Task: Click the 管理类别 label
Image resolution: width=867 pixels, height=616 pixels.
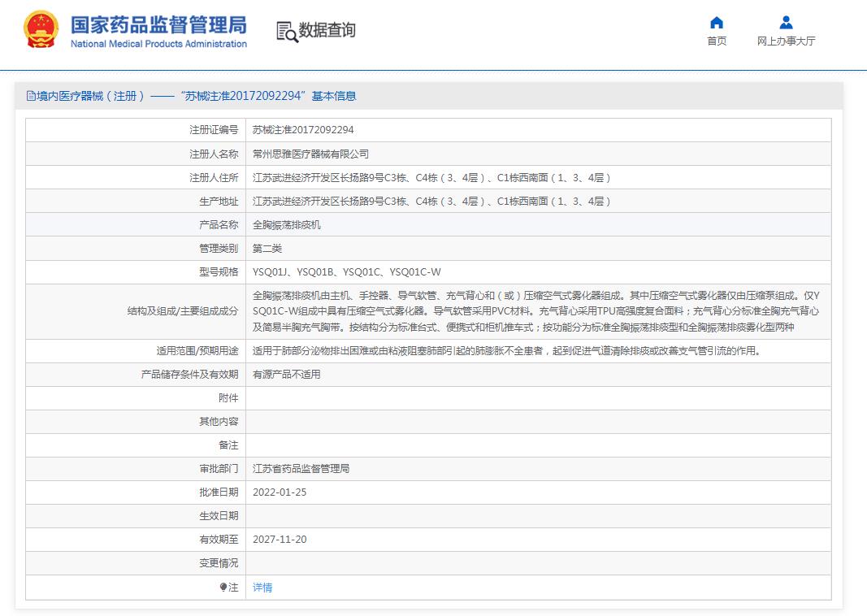Action: (x=219, y=249)
